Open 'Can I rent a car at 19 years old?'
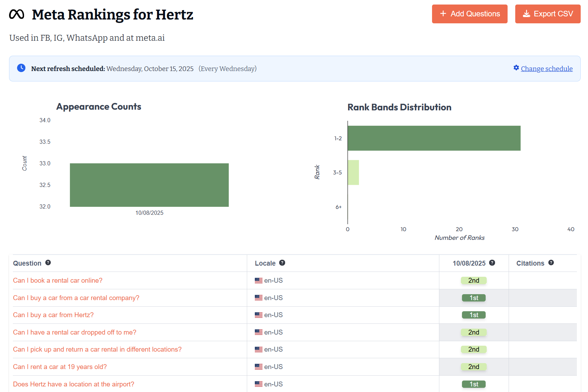This screenshot has width=588, height=392. (60, 367)
